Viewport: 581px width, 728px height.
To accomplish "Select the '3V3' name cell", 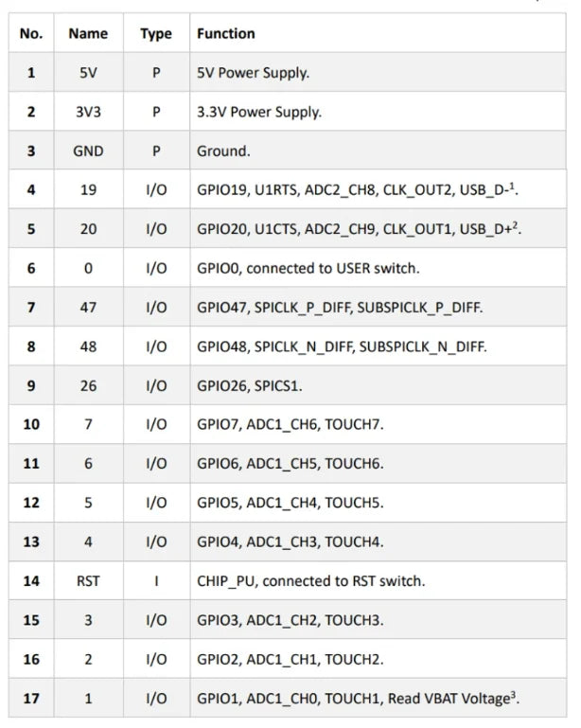I will (x=88, y=112).
